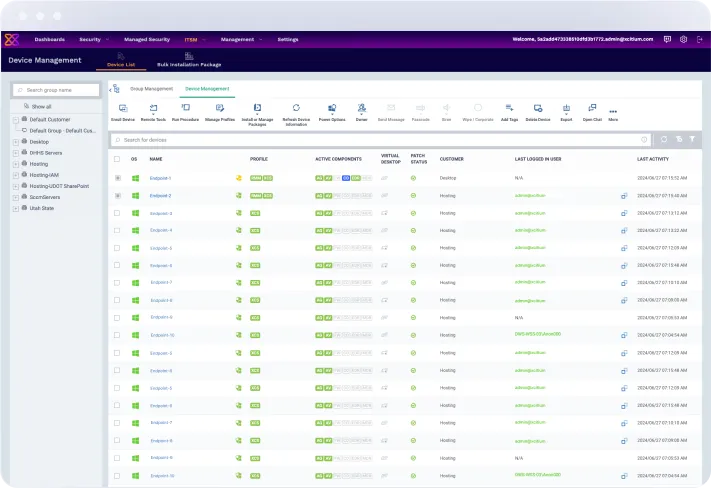Switch to Bulk Installation Package tab
Image resolution: width=711 pixels, height=488 pixels.
point(189,60)
